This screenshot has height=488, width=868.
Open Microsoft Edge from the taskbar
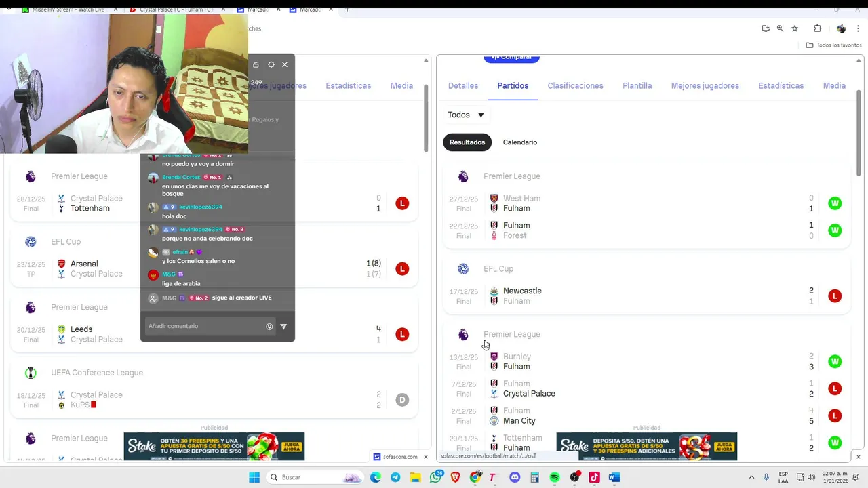[376, 477]
